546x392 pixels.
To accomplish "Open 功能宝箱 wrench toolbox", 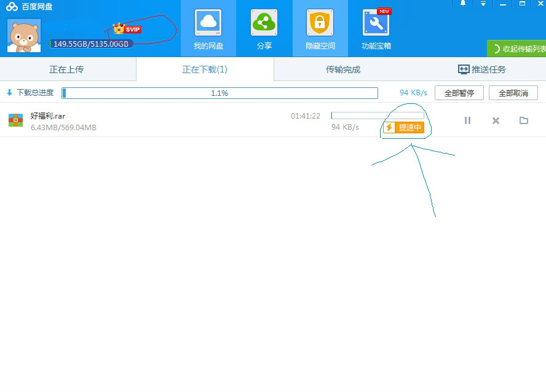I will (376, 23).
